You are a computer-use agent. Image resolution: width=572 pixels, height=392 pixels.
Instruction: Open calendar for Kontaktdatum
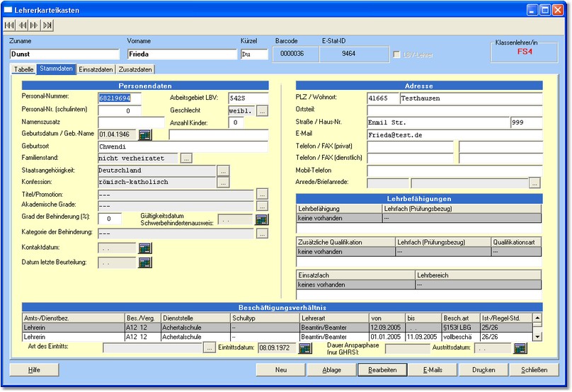[145, 248]
